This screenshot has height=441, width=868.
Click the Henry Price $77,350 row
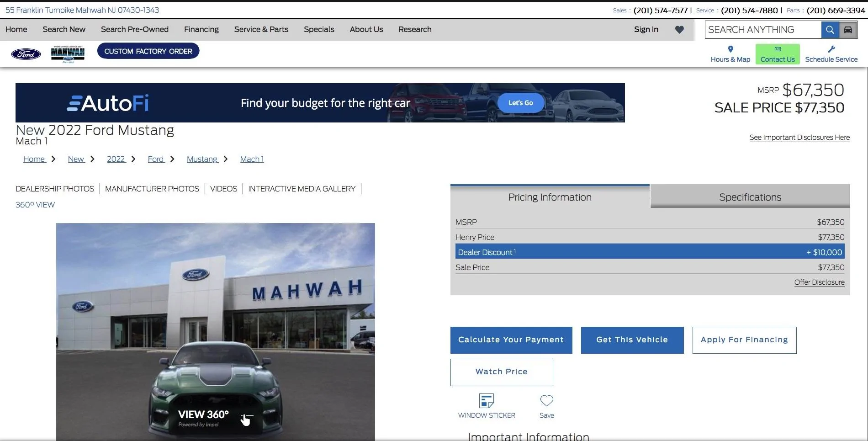650,237
